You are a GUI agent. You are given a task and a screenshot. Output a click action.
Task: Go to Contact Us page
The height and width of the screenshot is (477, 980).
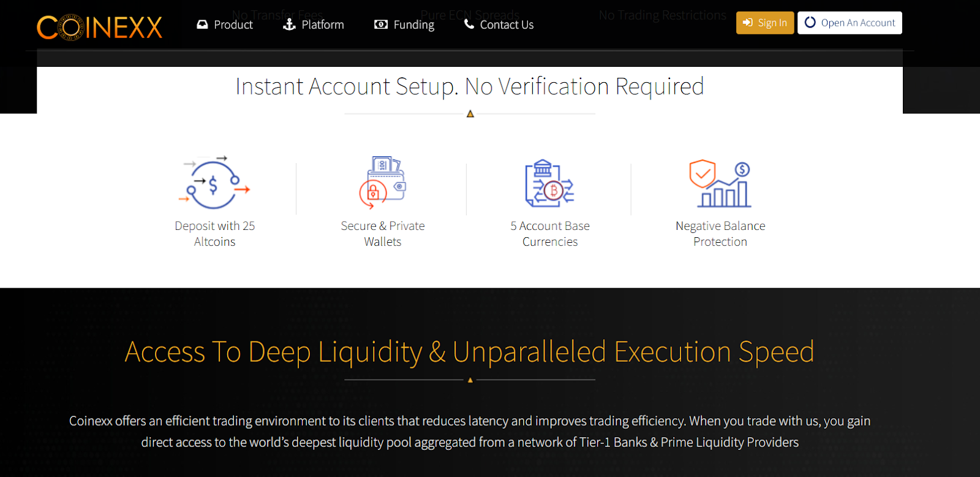coord(499,25)
